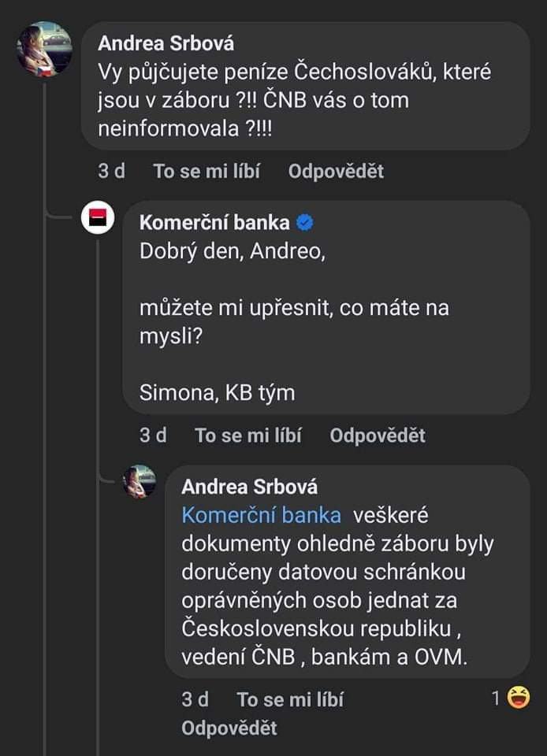Screen dimensions: 547x756
Task: Open Andrea Srbová's name on the top comment
Action: pos(166,44)
